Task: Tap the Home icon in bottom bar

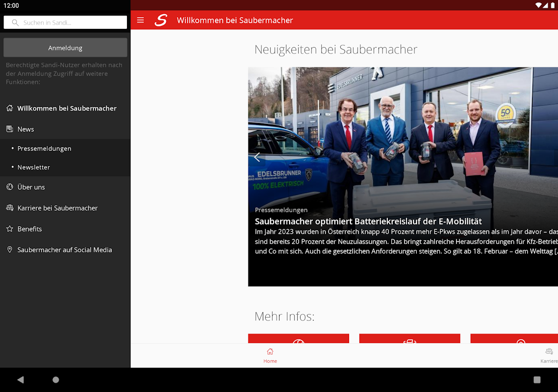Action: pyautogui.click(x=270, y=351)
